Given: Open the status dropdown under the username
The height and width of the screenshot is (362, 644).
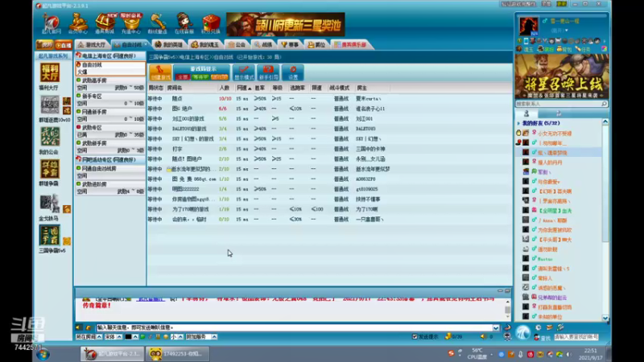Looking at the screenshot, I should pos(567,31).
